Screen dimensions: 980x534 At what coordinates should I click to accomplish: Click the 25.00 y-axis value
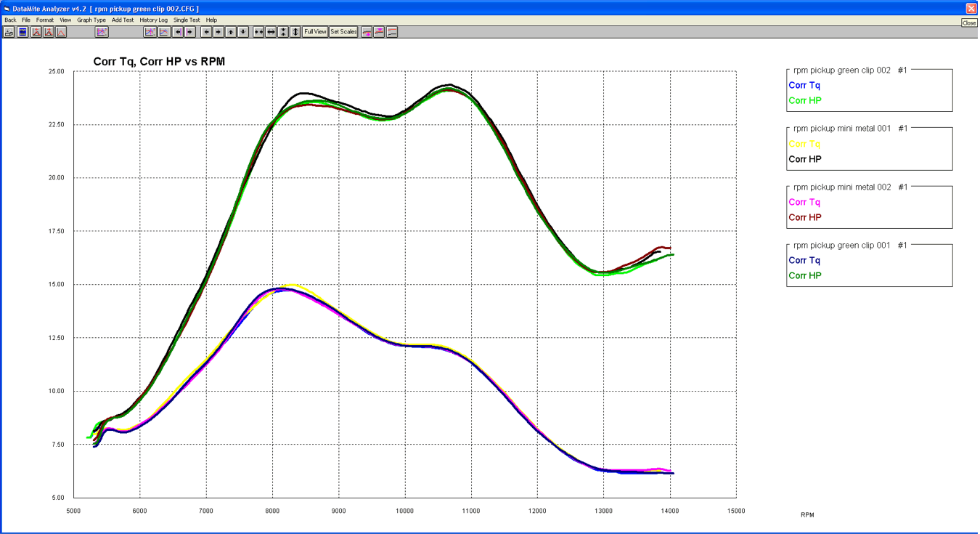point(56,71)
